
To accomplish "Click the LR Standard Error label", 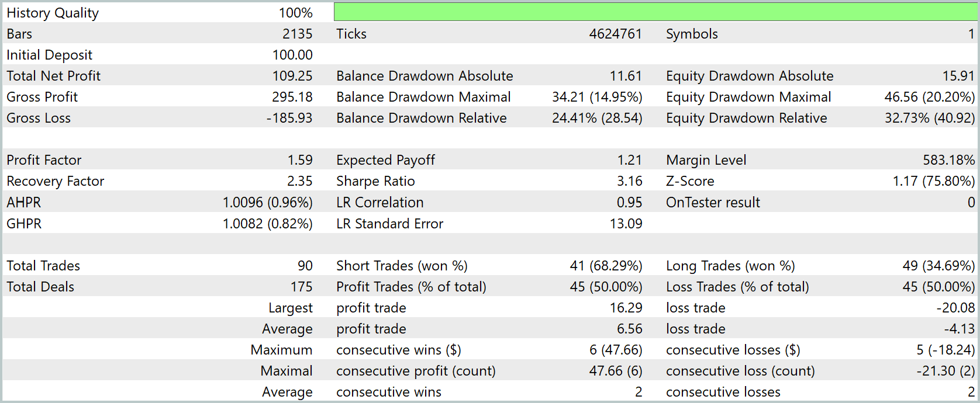I will click(389, 224).
